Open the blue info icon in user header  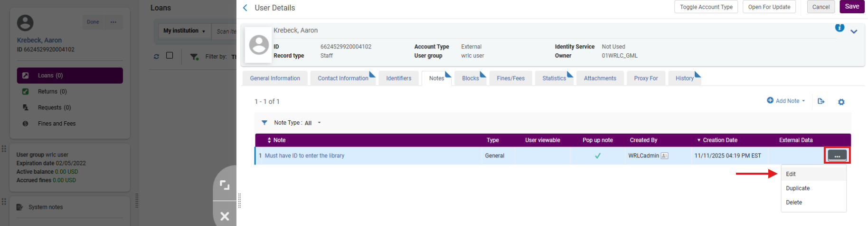point(840,28)
